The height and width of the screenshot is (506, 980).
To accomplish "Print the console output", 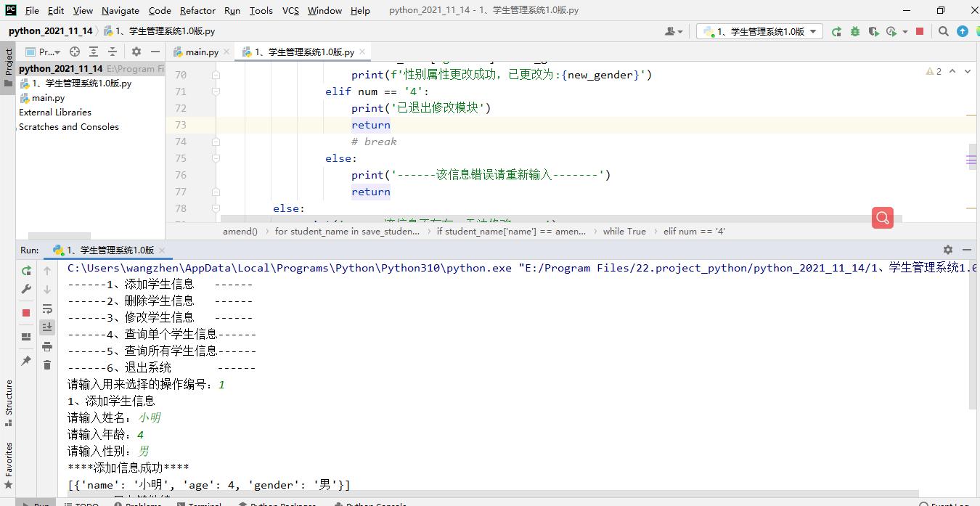I will point(47,346).
